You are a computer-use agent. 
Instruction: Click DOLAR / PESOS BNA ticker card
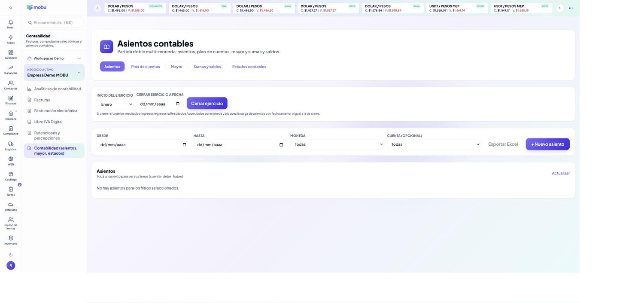tap(200, 8)
